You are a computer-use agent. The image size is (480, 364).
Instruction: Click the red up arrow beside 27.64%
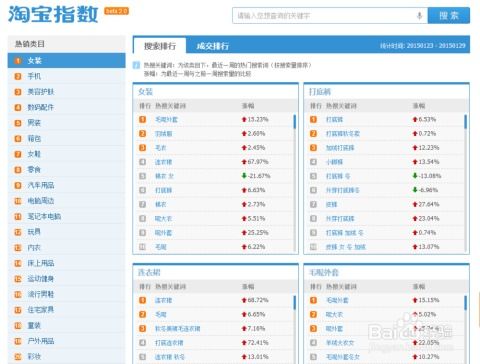coord(415,204)
